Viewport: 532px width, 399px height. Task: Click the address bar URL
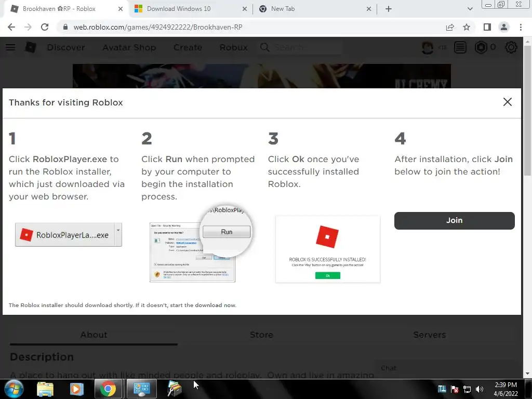point(158,27)
